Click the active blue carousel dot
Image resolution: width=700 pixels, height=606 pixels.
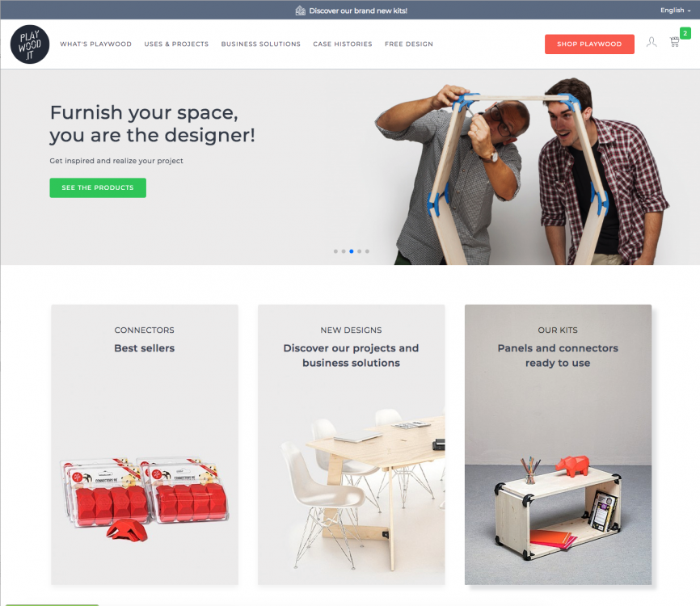[x=352, y=251]
